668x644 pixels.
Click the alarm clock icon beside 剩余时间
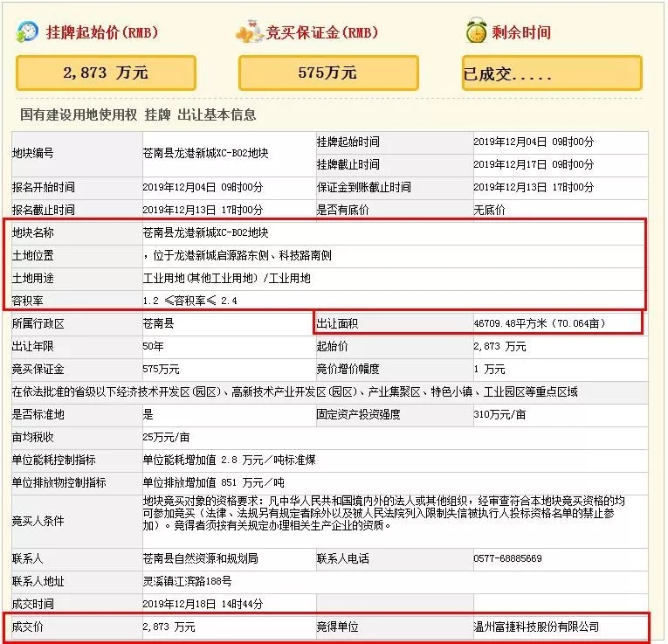click(x=476, y=31)
